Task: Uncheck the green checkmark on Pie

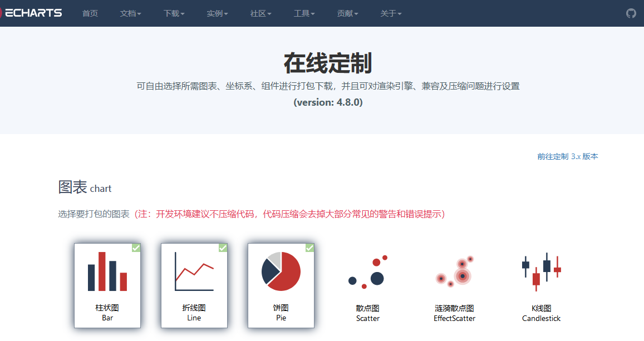Action: point(309,248)
